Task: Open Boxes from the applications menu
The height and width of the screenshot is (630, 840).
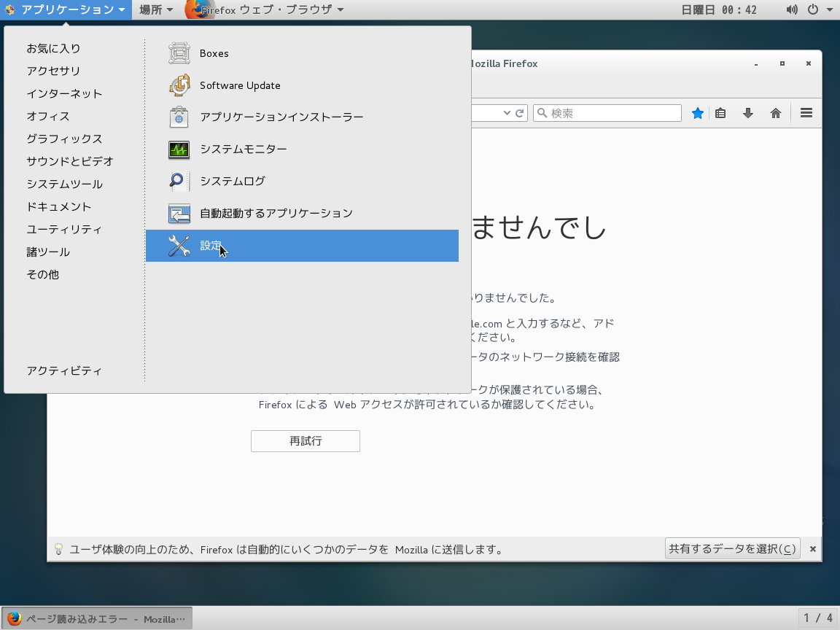Action: 302,53
